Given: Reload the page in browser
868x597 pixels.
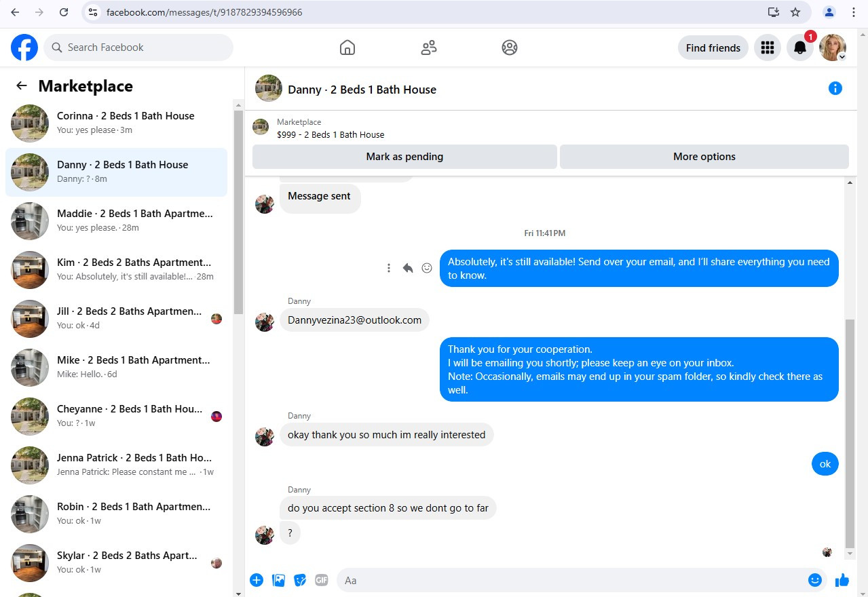Looking at the screenshot, I should [x=63, y=12].
